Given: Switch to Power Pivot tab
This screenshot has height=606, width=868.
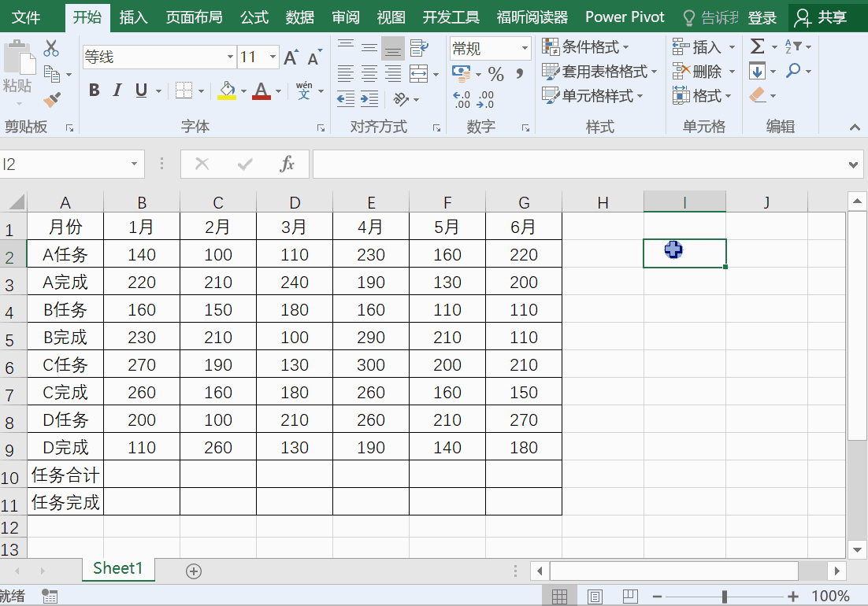Looking at the screenshot, I should pos(625,17).
